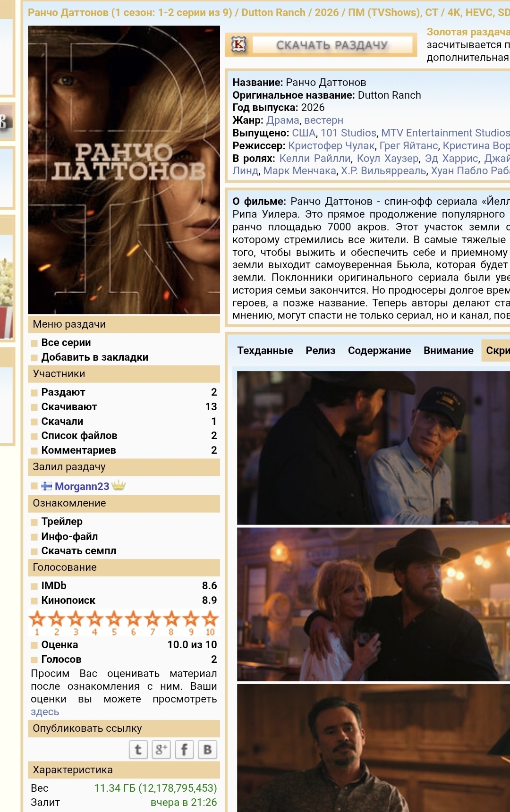Screen dimensions: 510x812
Task: Open Список файлов
Action: (79, 436)
